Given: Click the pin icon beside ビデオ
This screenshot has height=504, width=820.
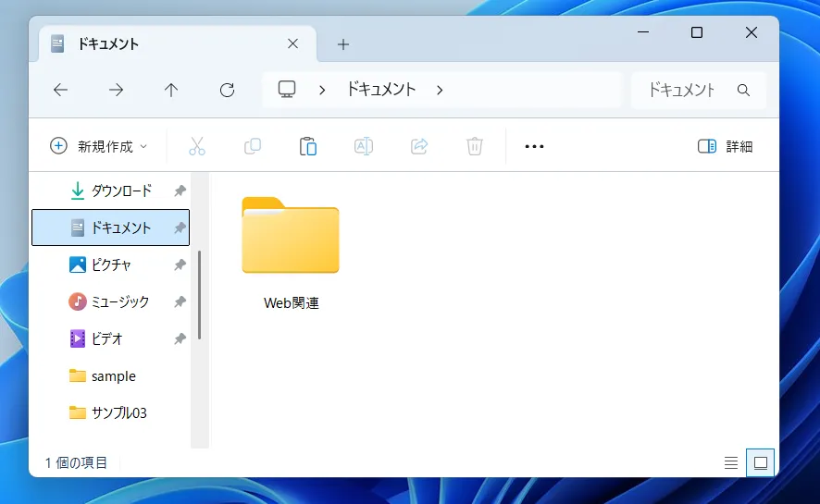Looking at the screenshot, I should point(180,339).
